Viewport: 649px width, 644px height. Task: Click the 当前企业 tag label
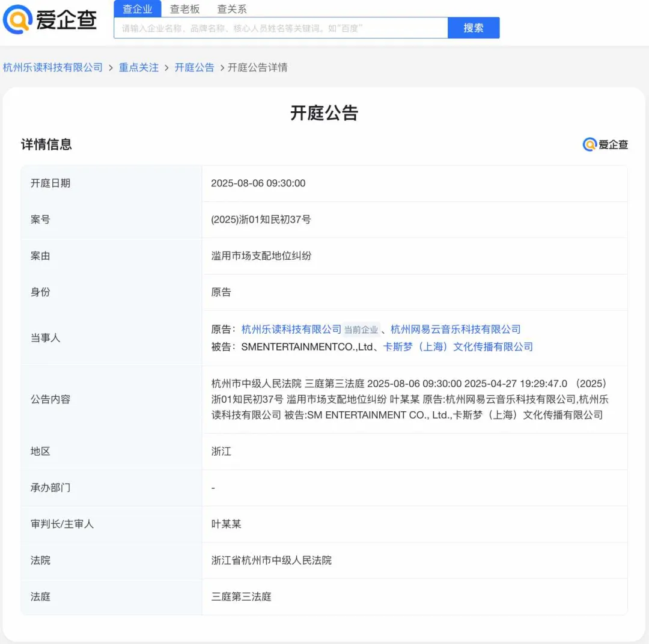(361, 330)
